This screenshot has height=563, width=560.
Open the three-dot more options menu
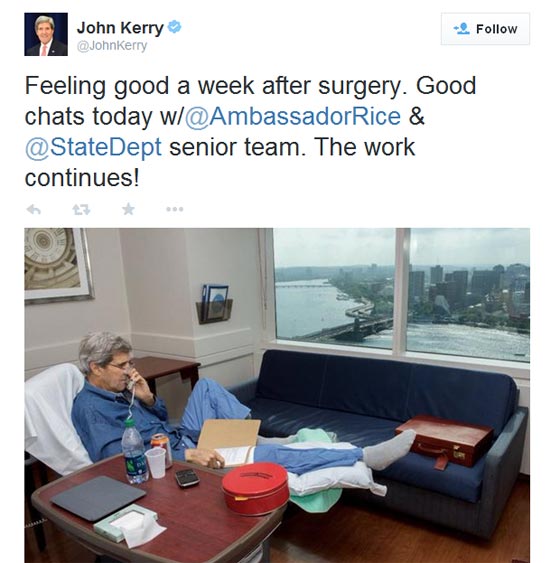[x=175, y=209]
